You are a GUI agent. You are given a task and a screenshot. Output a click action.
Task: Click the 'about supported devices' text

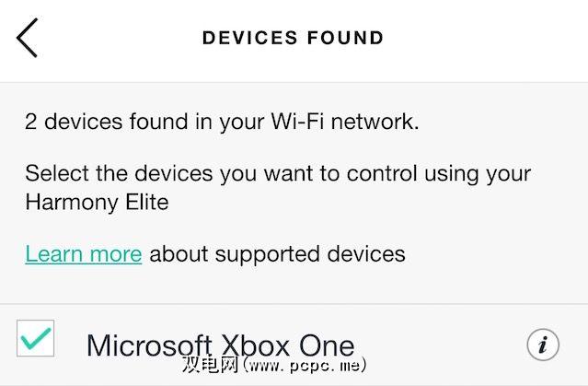pos(277,253)
